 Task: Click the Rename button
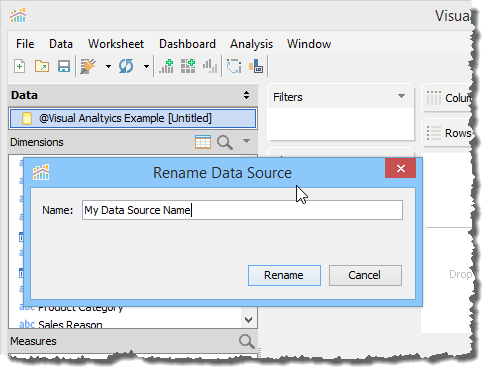[284, 275]
